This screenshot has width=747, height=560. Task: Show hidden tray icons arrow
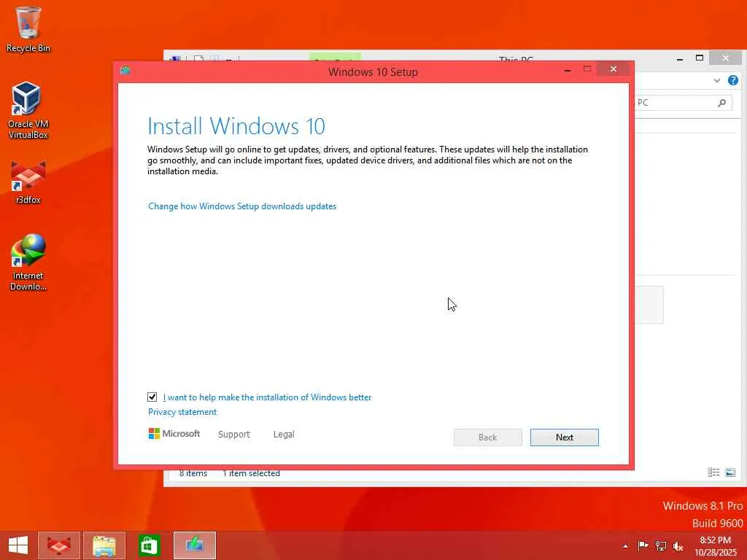point(625,546)
